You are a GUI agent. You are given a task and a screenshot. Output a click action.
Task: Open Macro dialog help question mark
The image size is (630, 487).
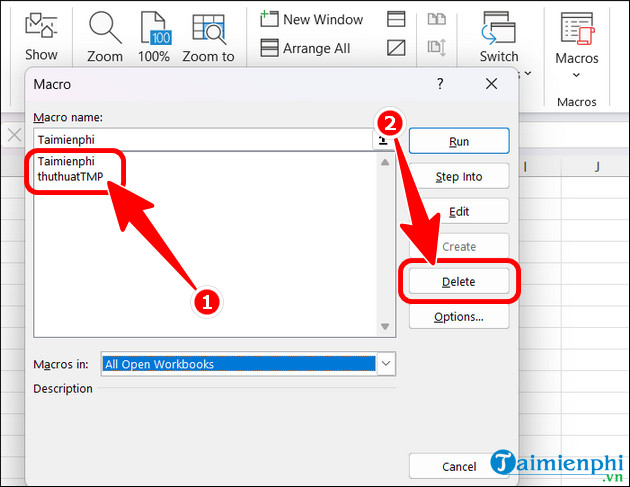click(x=440, y=84)
